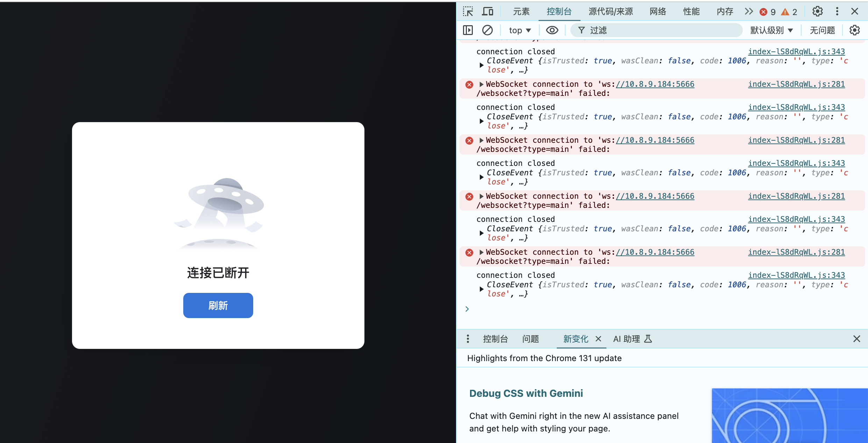Close the DevTools panel
The height and width of the screenshot is (443, 868).
855,12
